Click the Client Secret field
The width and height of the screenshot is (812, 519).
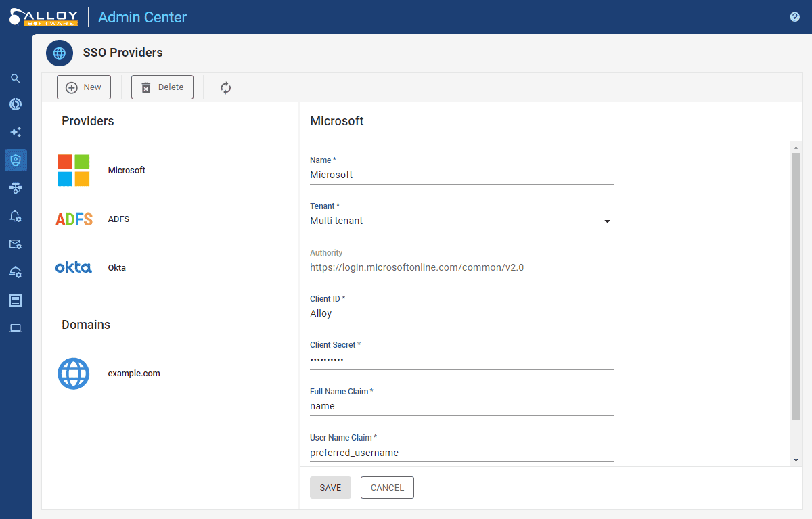point(462,360)
